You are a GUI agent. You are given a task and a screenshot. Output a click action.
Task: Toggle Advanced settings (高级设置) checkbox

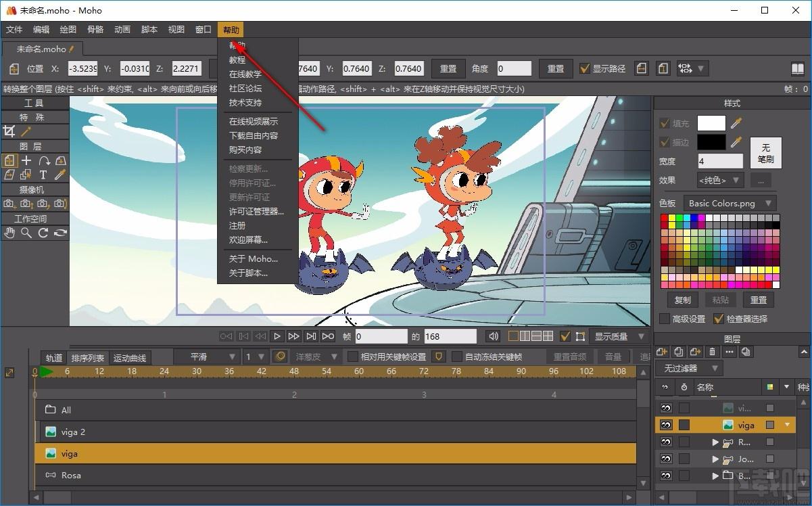[665, 319]
